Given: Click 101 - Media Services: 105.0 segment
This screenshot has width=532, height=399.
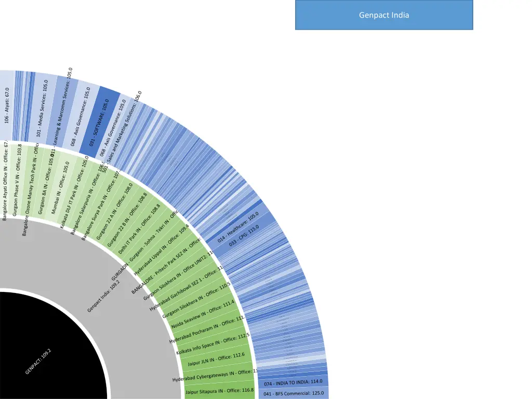Looking at the screenshot, I should 43,109.
